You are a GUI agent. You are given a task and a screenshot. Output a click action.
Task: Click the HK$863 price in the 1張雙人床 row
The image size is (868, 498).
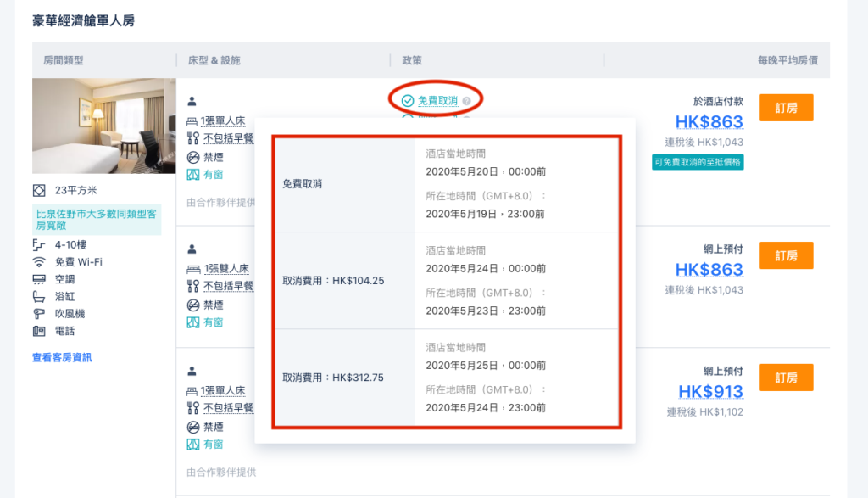[x=709, y=269]
